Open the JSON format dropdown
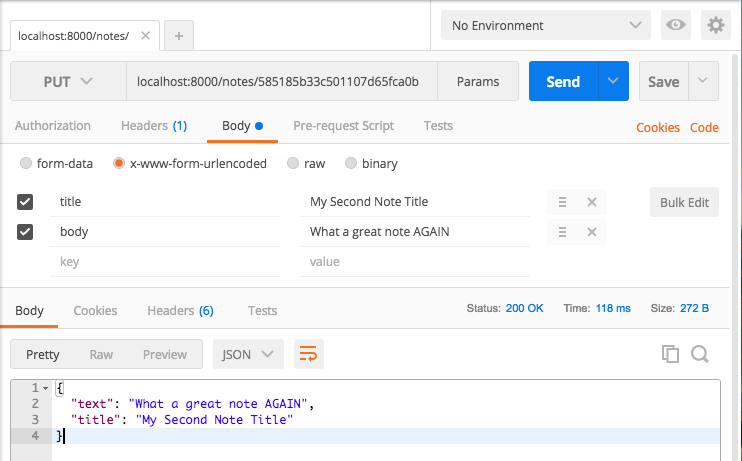 click(x=248, y=354)
